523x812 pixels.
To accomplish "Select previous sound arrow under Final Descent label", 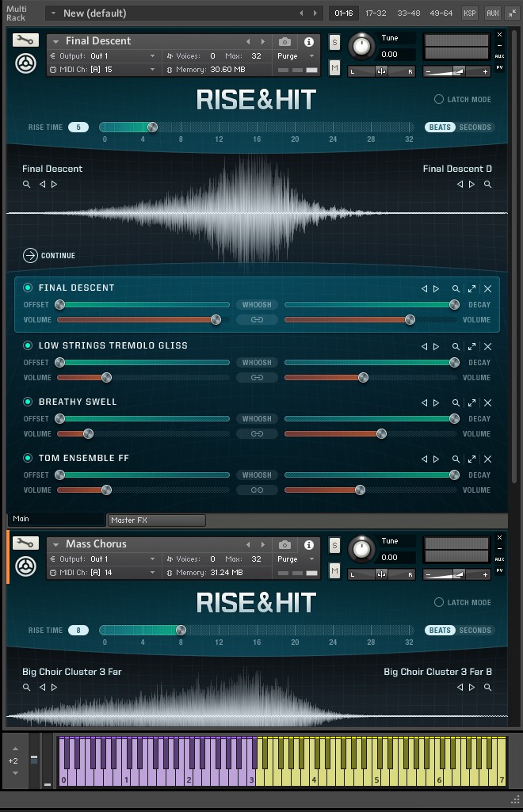I will [43, 184].
